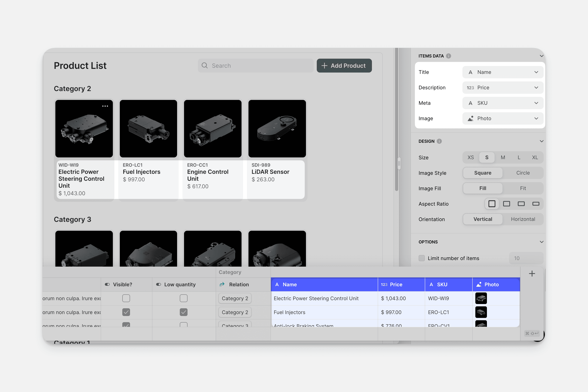Click the vertical panel resize handle
Screen dimensions: 588x392
click(399, 163)
